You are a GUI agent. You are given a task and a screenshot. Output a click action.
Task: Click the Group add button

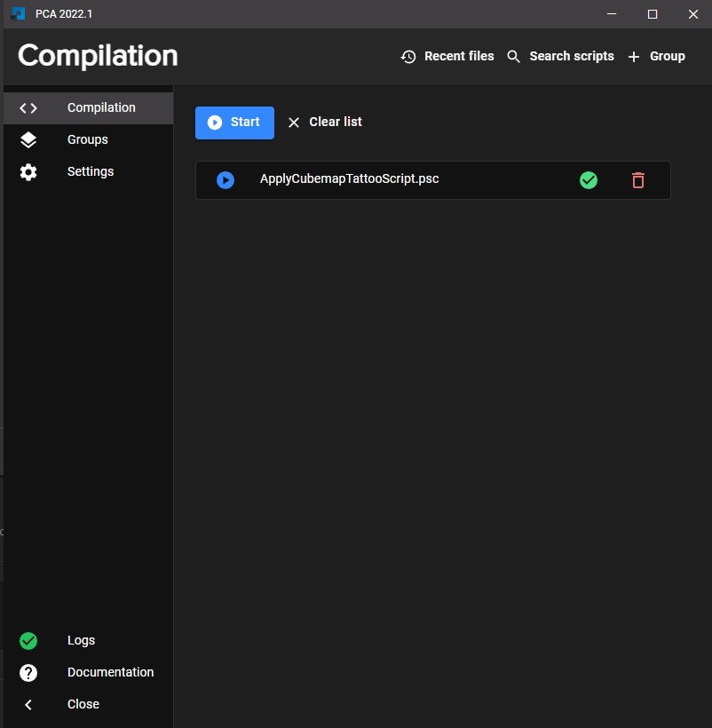click(x=656, y=56)
